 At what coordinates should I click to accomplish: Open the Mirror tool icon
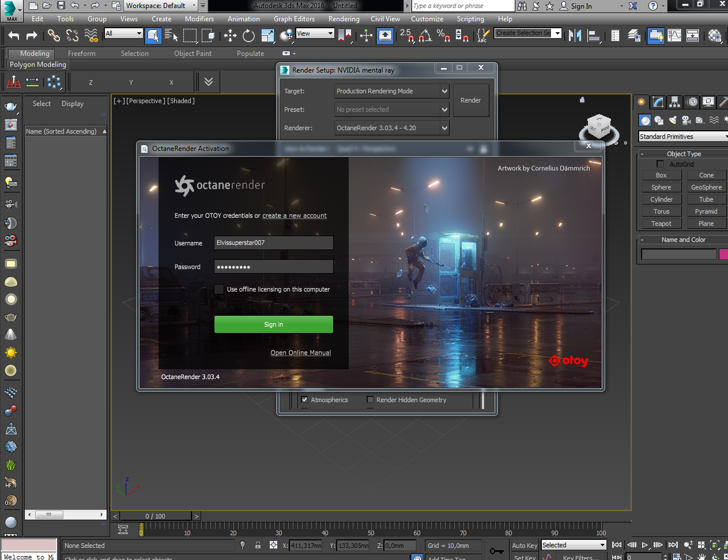(575, 36)
